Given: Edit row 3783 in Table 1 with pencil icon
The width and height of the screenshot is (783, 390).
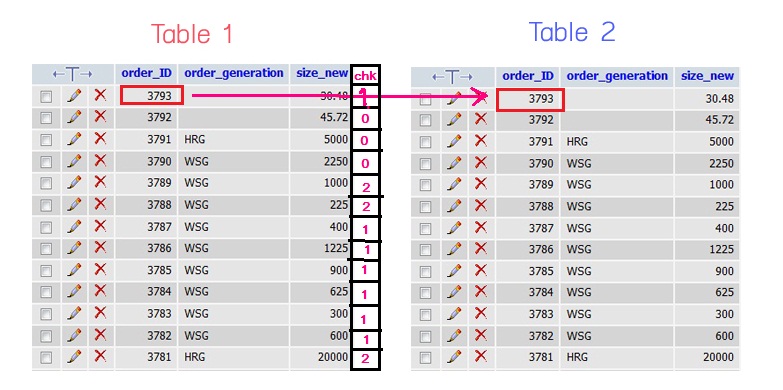Looking at the screenshot, I should click(74, 314).
